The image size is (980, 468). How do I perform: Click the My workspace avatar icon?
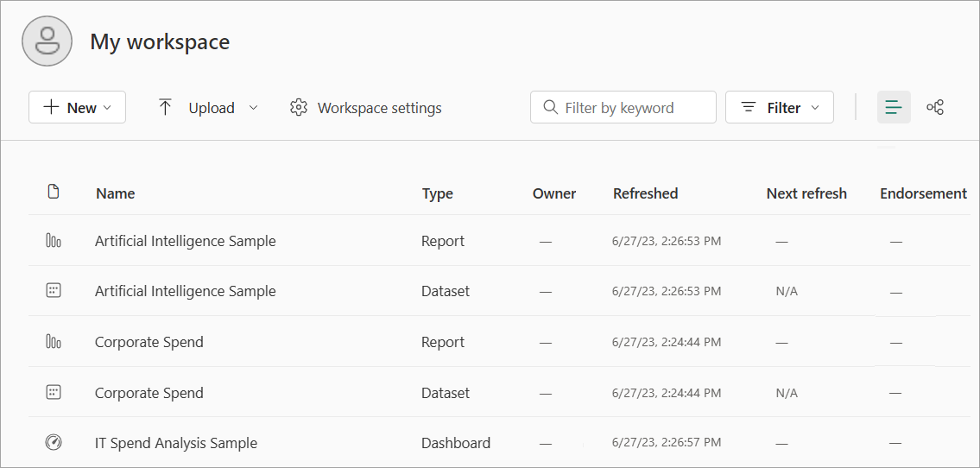(47, 41)
